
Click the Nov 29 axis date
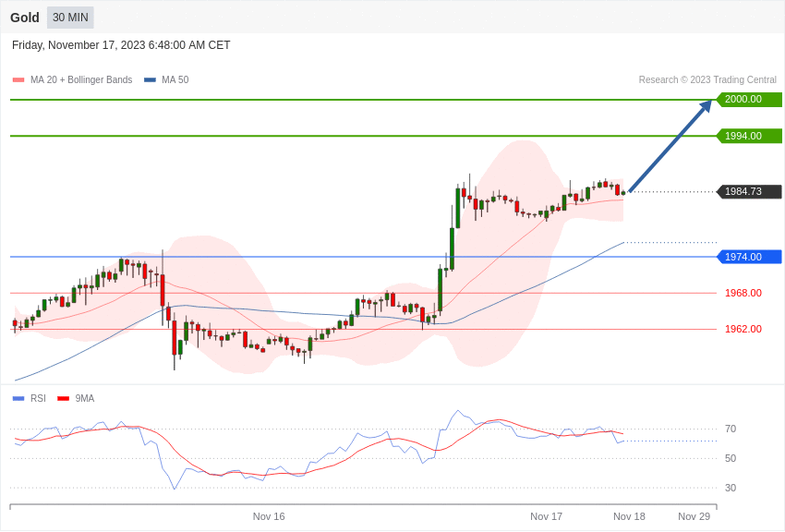pyautogui.click(x=694, y=516)
